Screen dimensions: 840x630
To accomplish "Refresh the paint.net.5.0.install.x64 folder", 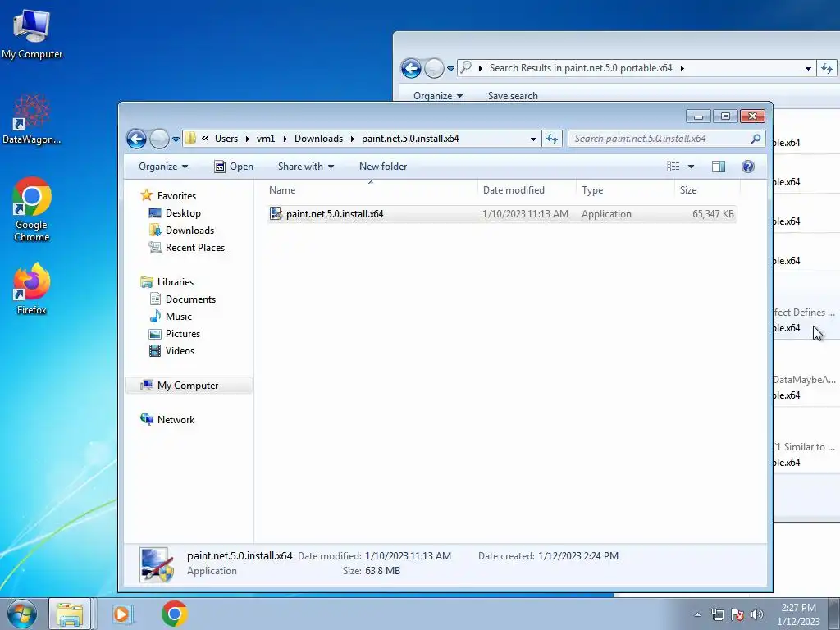I will click(552, 139).
